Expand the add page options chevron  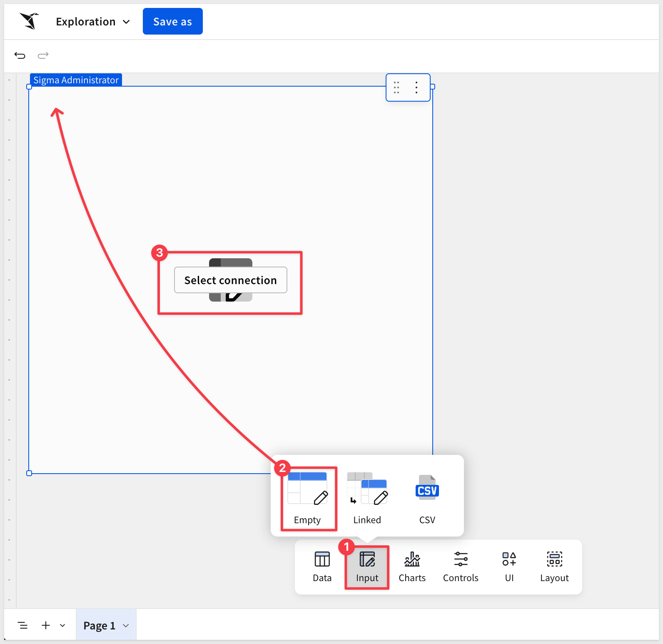[62, 626]
